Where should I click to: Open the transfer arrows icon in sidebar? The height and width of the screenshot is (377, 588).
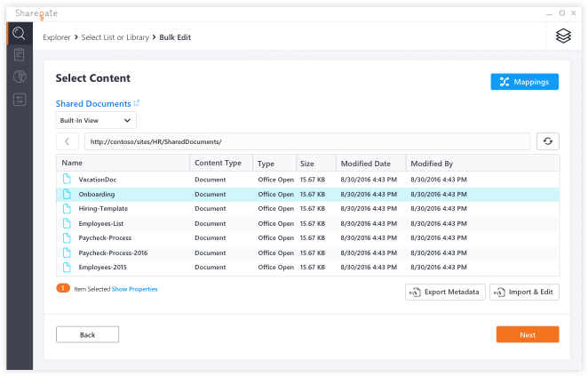coord(20,100)
